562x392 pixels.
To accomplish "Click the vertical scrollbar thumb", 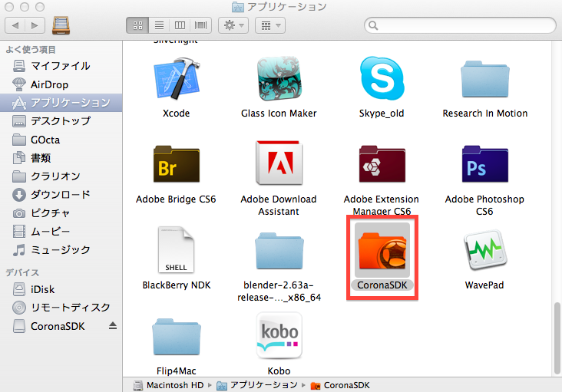I will [x=557, y=338].
